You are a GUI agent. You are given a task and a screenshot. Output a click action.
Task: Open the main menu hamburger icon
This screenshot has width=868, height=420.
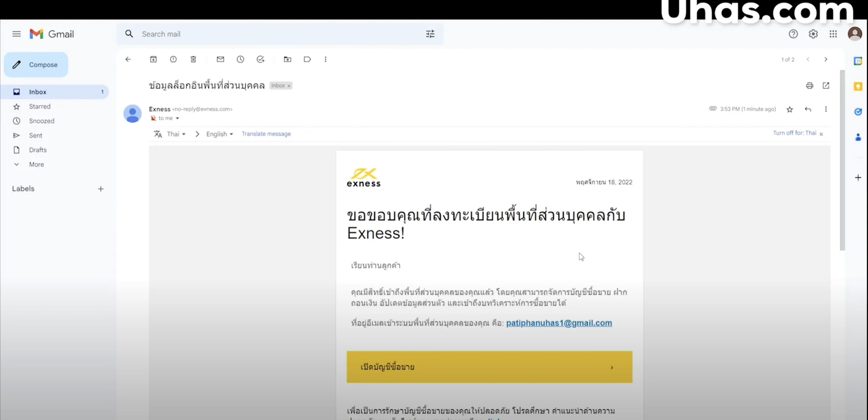[17, 34]
